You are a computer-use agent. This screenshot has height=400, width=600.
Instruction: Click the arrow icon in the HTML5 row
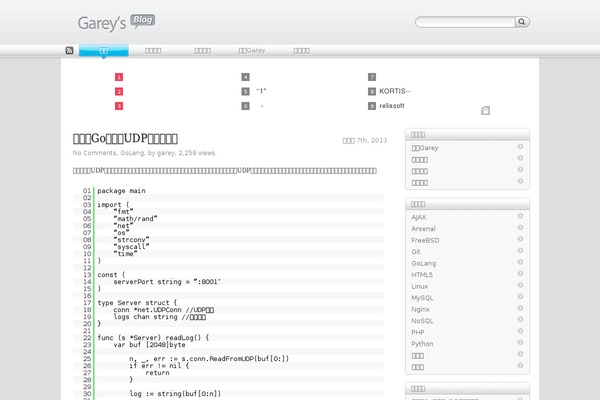520,273
